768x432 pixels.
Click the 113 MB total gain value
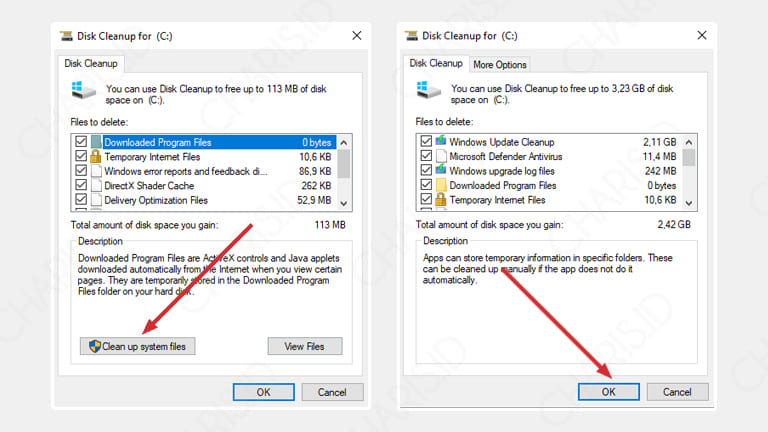330,225
